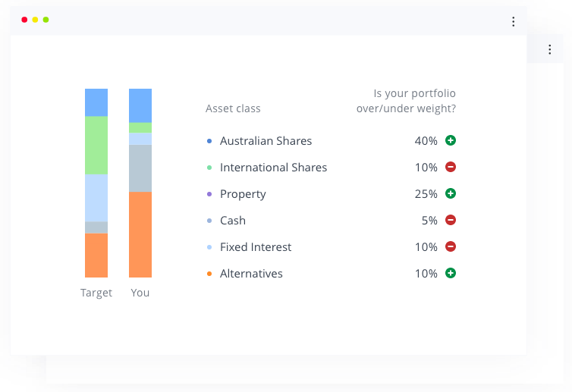This screenshot has height=392, width=572.
Task: Click the underweight minus icon for Fixed Interest
Action: pos(451,246)
